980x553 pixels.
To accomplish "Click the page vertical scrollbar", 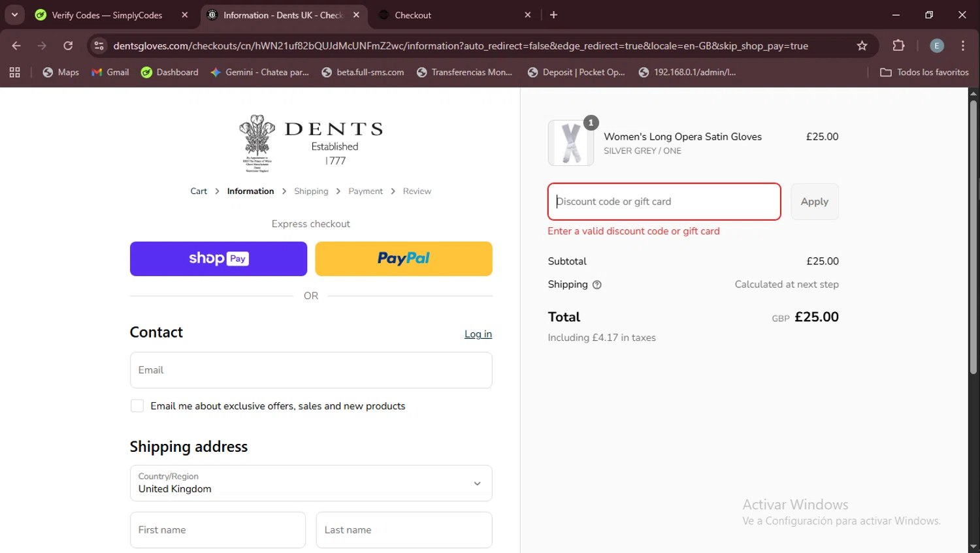I will [973, 237].
